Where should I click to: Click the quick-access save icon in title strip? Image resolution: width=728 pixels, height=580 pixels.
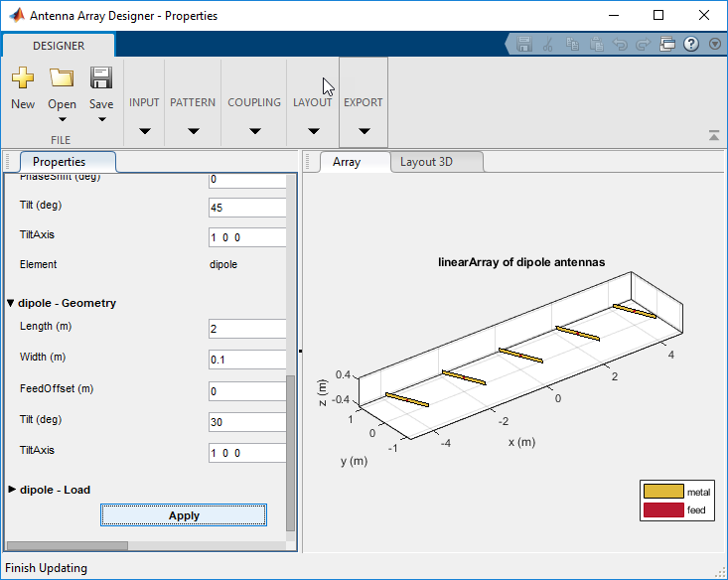[x=524, y=44]
